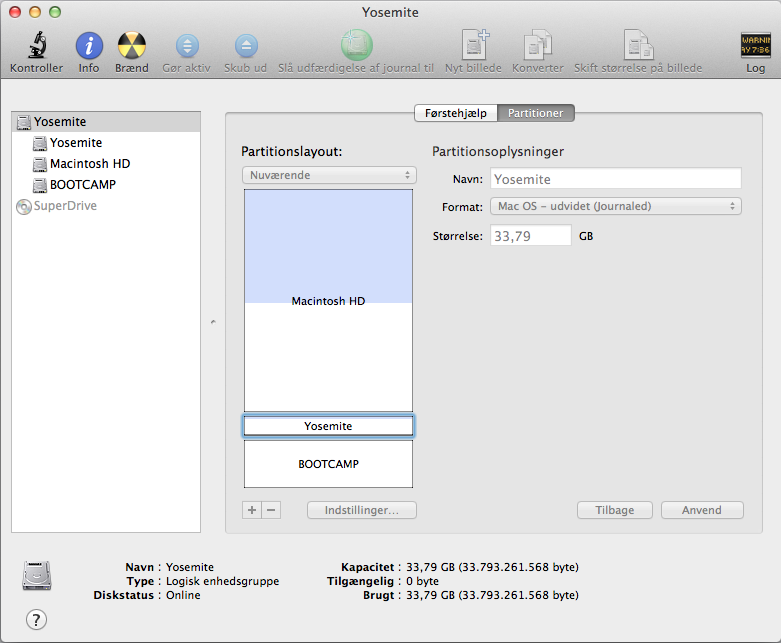Add a partition with plus button

[x=252, y=510]
